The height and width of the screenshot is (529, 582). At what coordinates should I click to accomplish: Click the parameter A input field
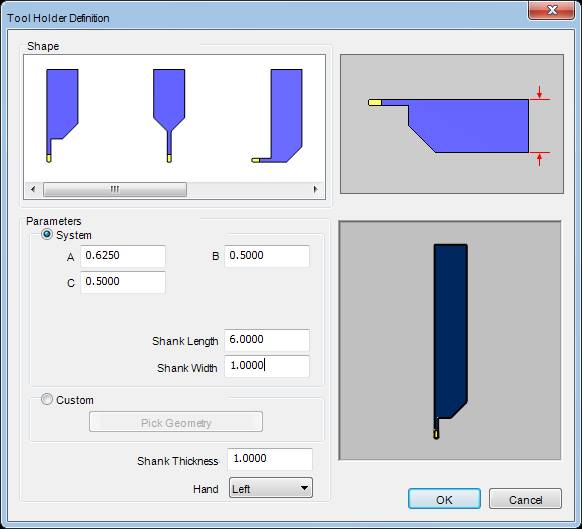tap(123, 256)
